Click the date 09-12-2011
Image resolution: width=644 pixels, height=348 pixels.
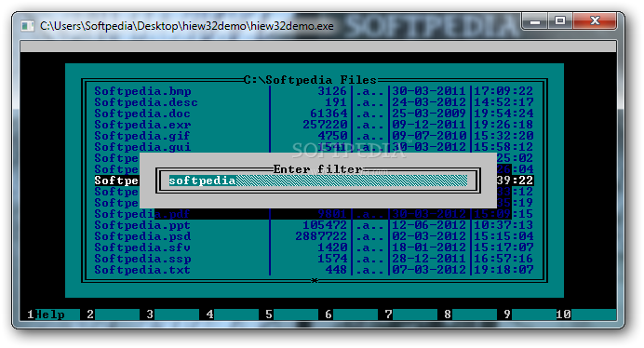[429, 125]
